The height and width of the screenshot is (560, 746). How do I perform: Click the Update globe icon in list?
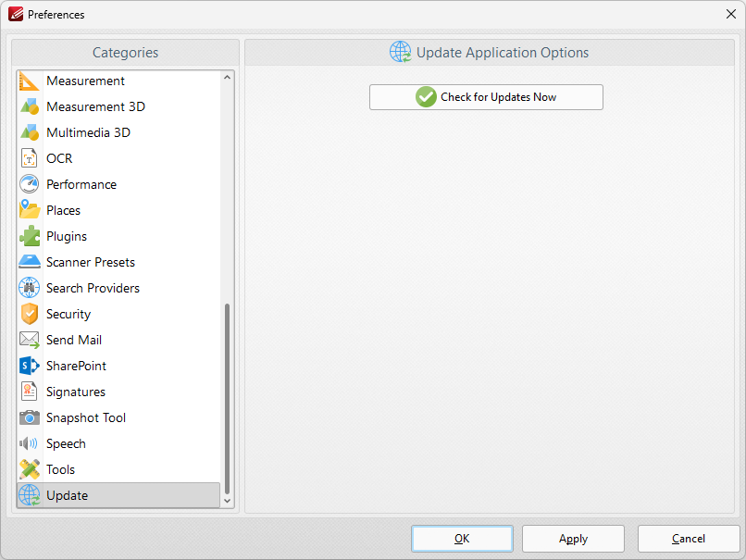29,495
